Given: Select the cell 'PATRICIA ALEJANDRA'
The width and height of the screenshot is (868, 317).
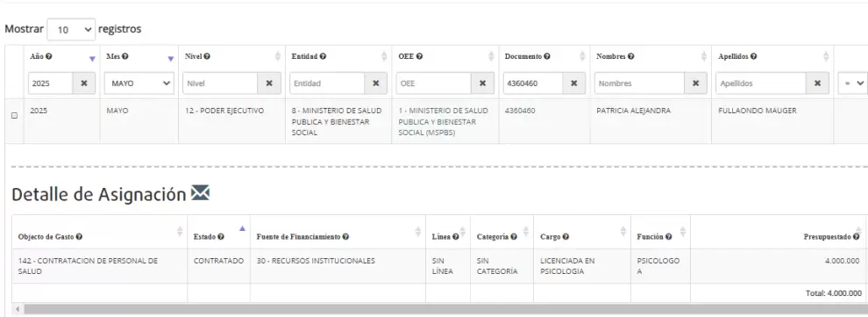Looking at the screenshot, I should click(x=651, y=121).
